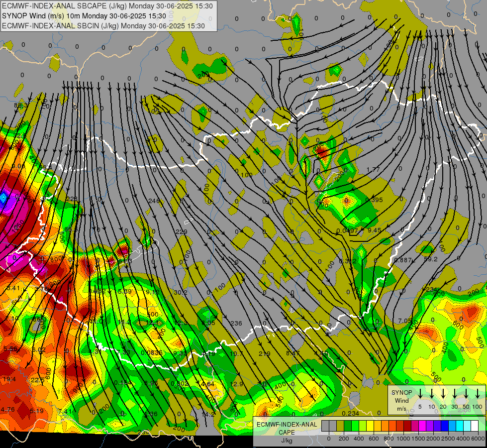Click the 20 m/s wind arrow in legend

click(443, 394)
